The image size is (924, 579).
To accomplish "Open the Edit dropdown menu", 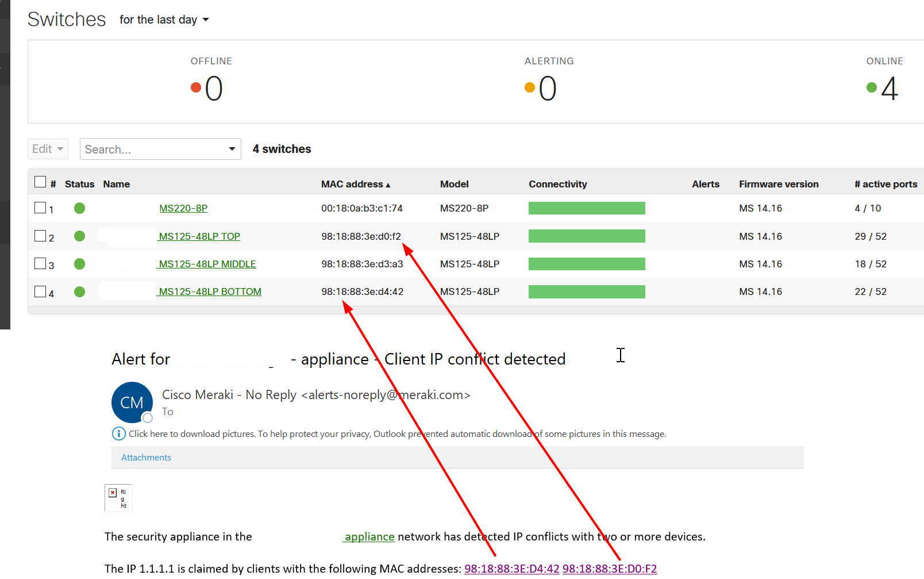I will (x=48, y=148).
